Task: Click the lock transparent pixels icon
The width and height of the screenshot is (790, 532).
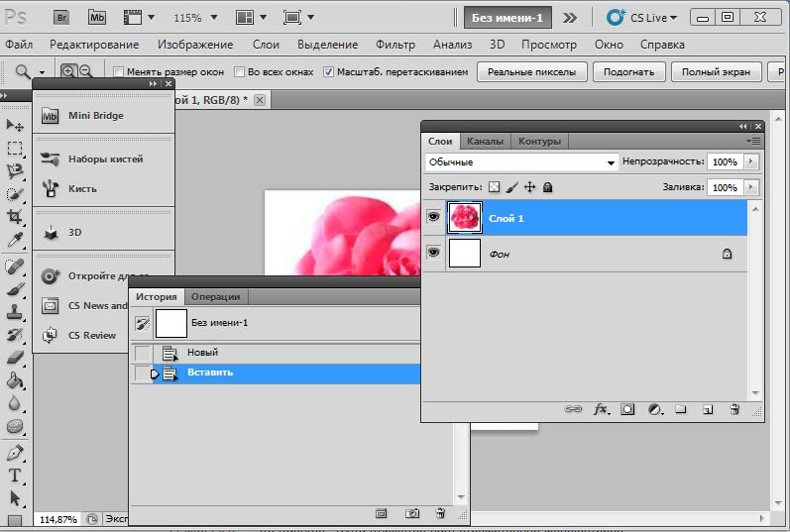Action: pyautogui.click(x=494, y=186)
